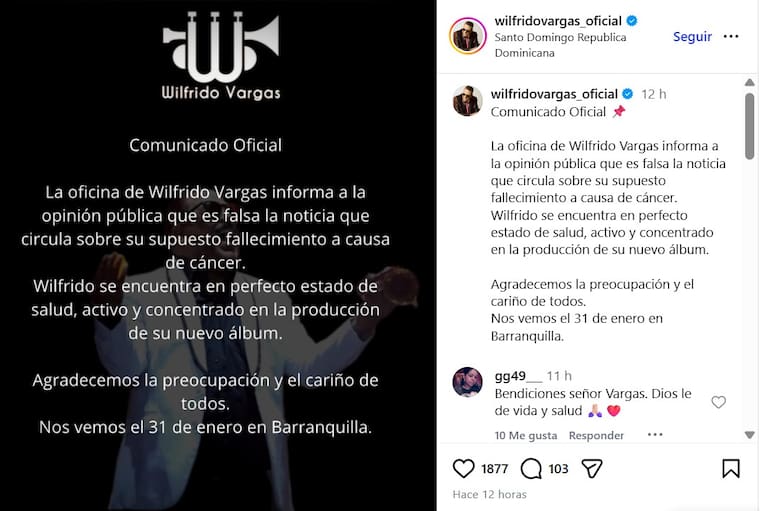The width and height of the screenshot is (760, 511).
Task: Click scrollbar down arrow in comments
Action: coord(749,435)
